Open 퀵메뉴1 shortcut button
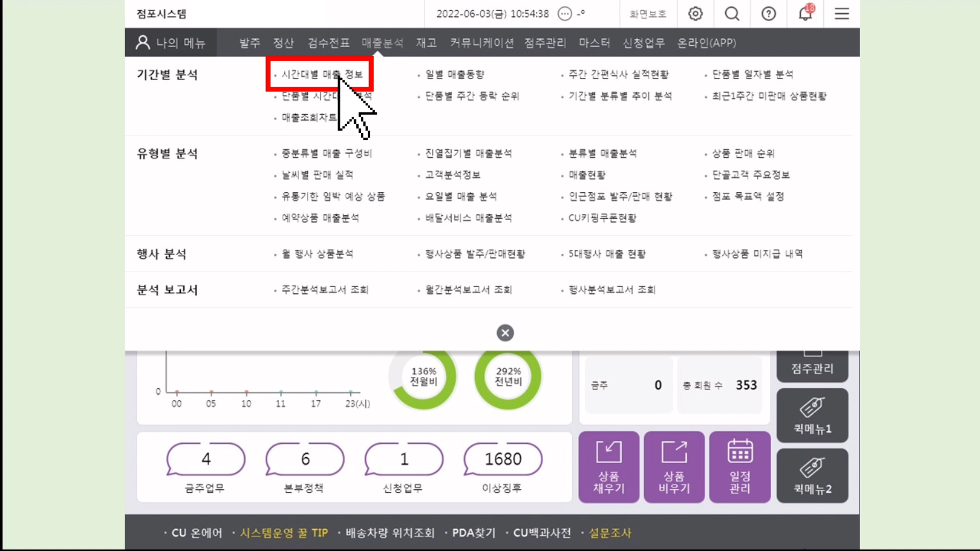 812,415
